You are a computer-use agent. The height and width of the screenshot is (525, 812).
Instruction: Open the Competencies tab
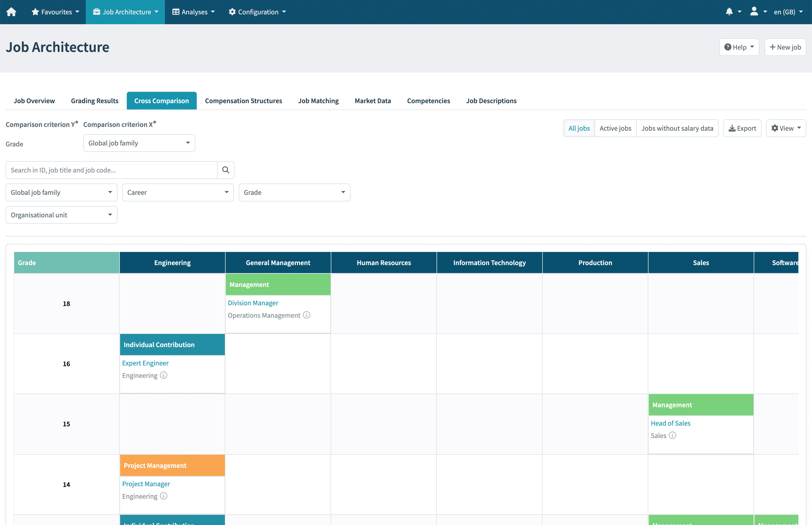428,101
